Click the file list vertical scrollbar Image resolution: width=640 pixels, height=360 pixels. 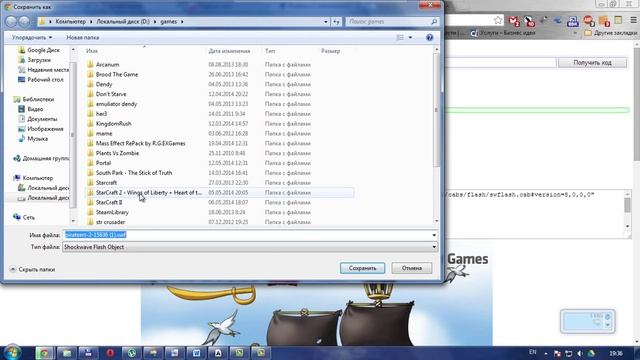[x=436, y=110]
